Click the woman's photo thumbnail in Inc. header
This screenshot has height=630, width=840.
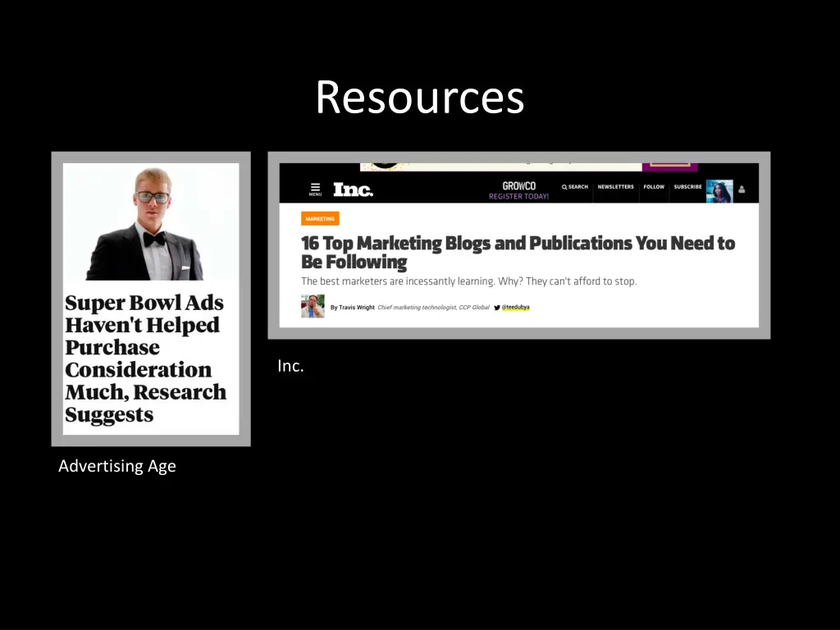coord(719,191)
